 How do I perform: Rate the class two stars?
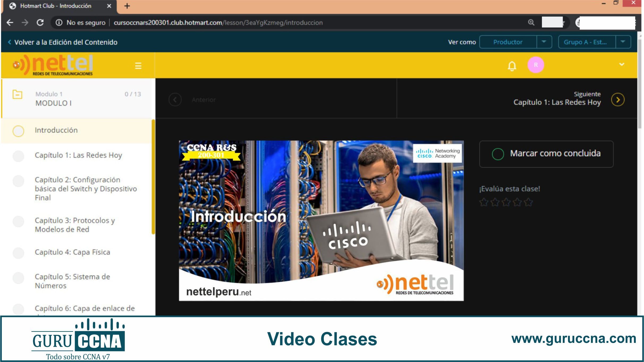pyautogui.click(x=495, y=202)
